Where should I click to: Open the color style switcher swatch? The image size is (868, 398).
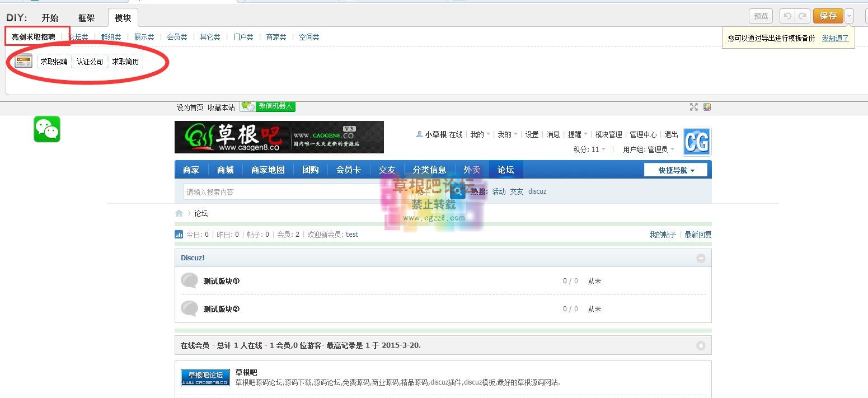tap(707, 107)
